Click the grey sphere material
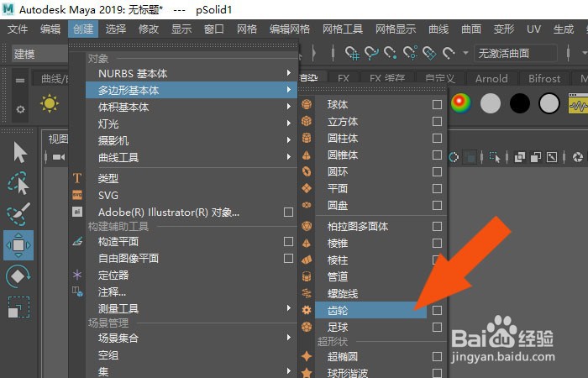 click(491, 103)
